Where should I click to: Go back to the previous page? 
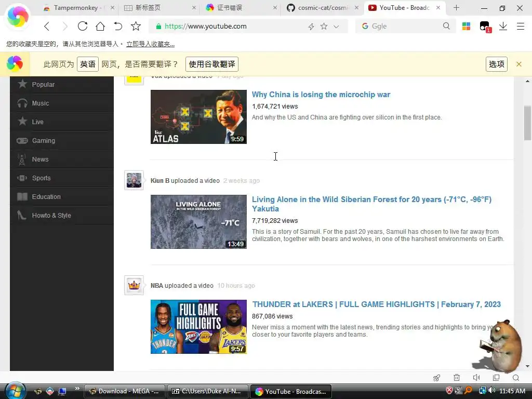pyautogui.click(x=47, y=26)
